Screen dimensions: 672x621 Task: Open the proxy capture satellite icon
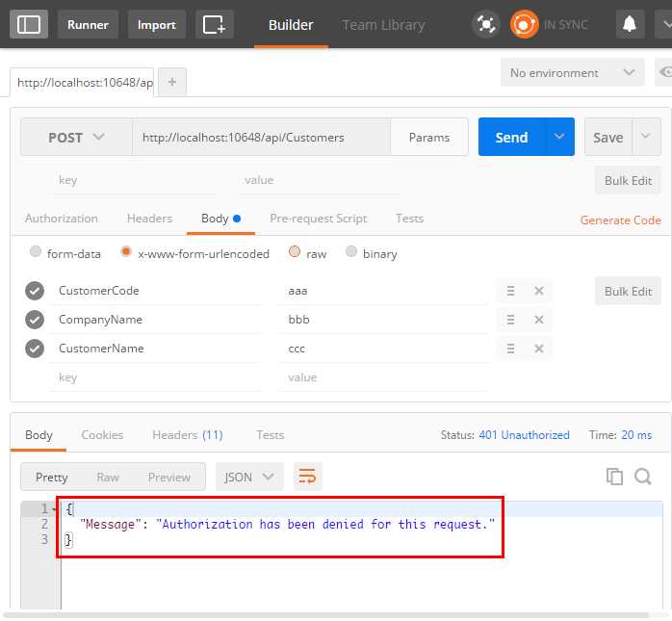coord(486,24)
